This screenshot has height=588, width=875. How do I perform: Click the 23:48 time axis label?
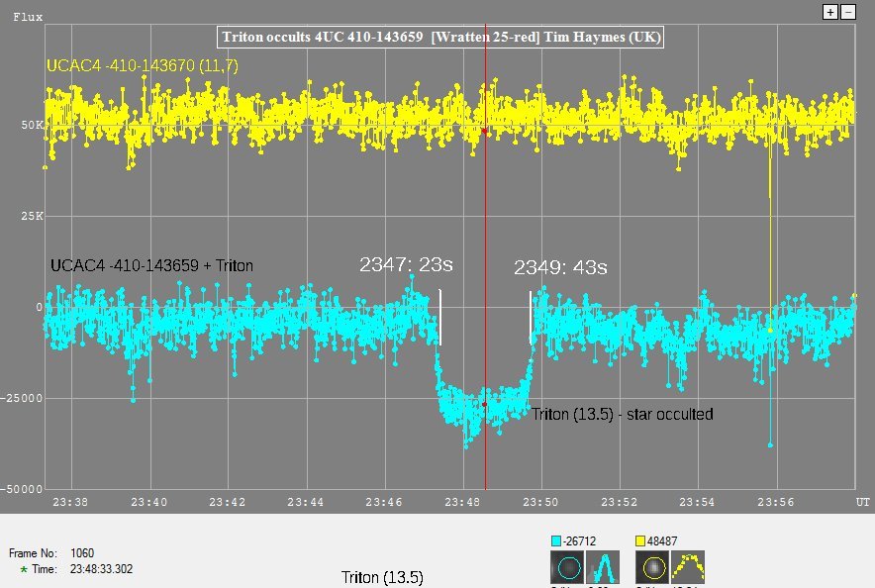462,502
